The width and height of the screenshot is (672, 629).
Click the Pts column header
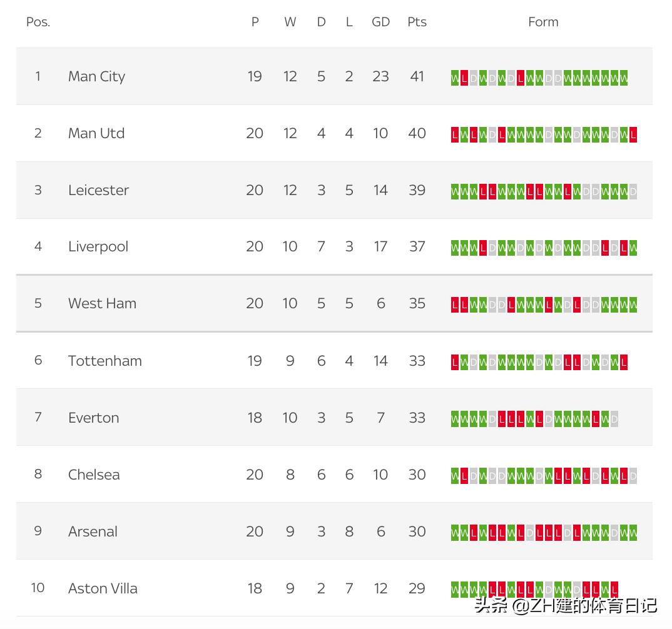point(417,22)
